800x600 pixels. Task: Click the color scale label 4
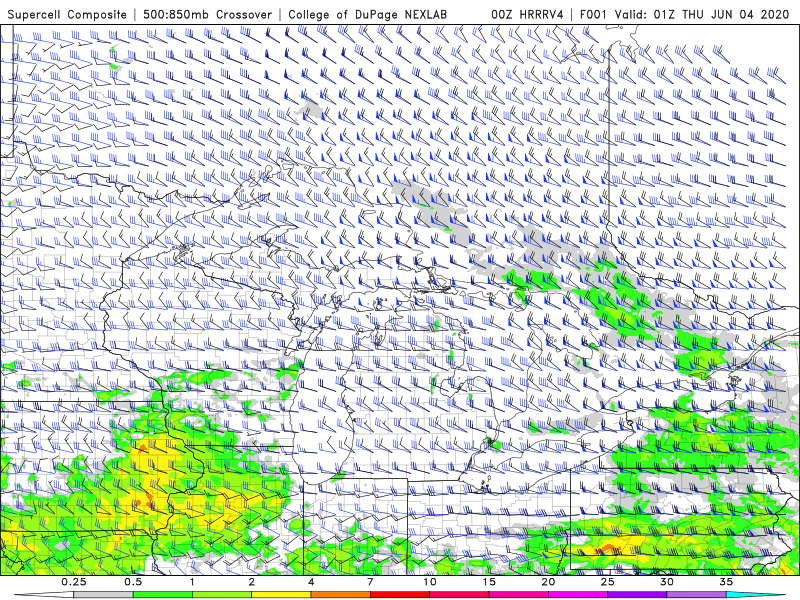click(311, 582)
